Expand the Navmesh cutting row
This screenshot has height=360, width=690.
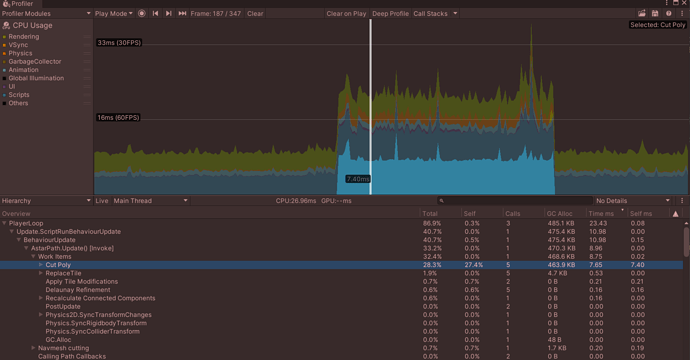coord(33,348)
